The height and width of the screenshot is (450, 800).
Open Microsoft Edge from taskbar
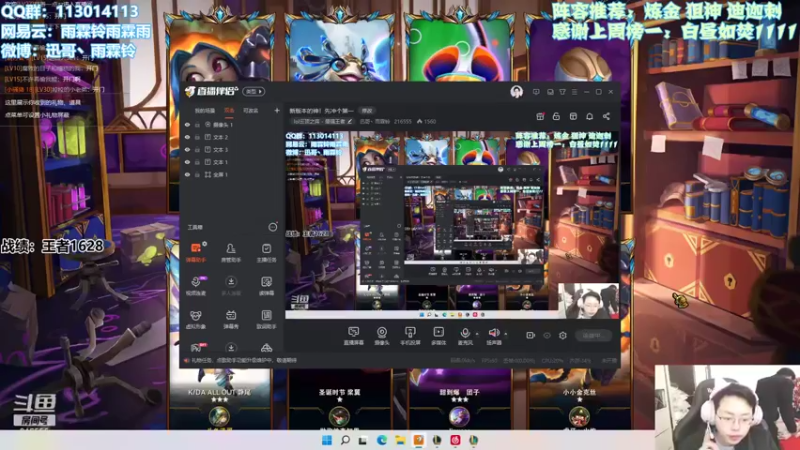click(382, 440)
